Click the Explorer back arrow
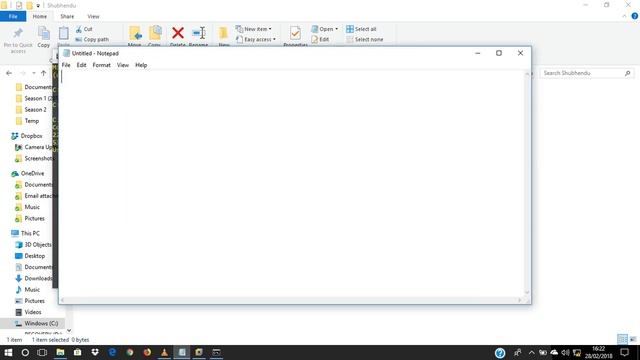Viewport: 640px width, 360px height. pyautogui.click(x=9, y=73)
